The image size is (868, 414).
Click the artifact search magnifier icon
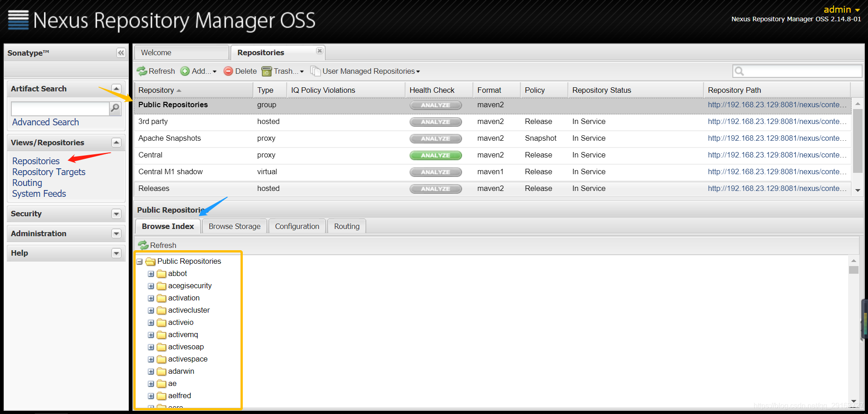[x=115, y=108]
